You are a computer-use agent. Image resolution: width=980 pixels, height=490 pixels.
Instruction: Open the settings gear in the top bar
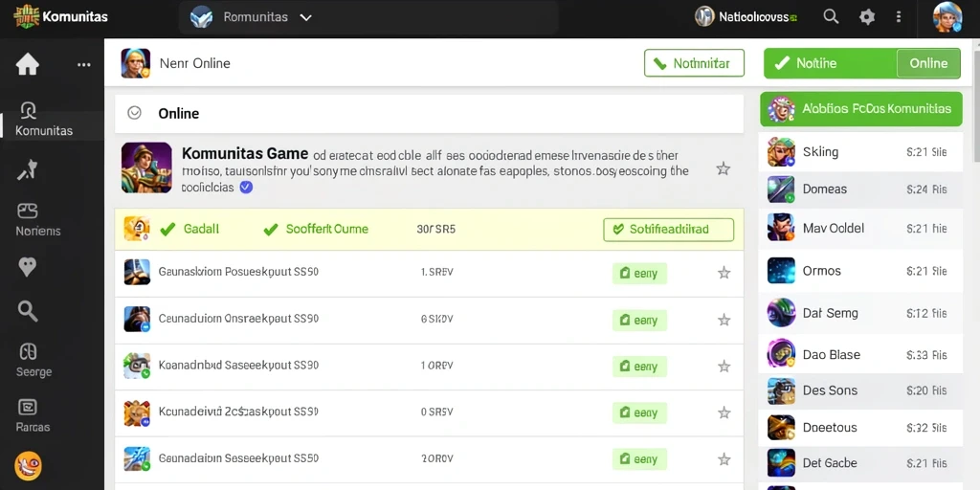867,17
